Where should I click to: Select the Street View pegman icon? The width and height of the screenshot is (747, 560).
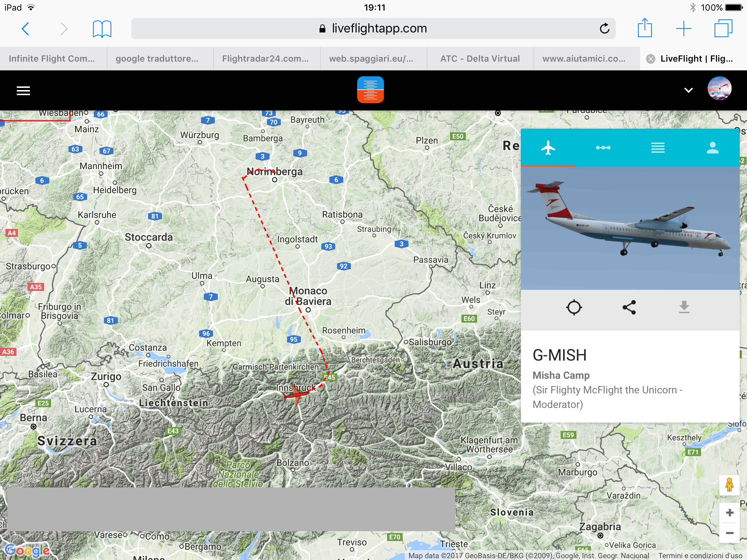[x=729, y=485]
